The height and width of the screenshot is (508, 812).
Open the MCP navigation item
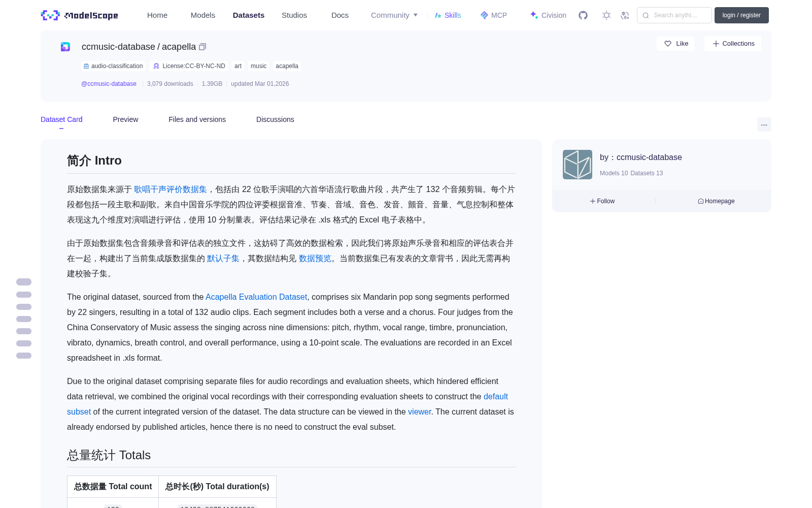click(x=493, y=15)
